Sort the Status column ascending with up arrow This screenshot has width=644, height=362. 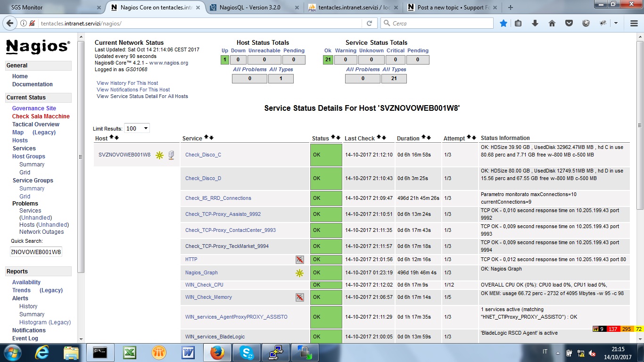click(x=333, y=137)
